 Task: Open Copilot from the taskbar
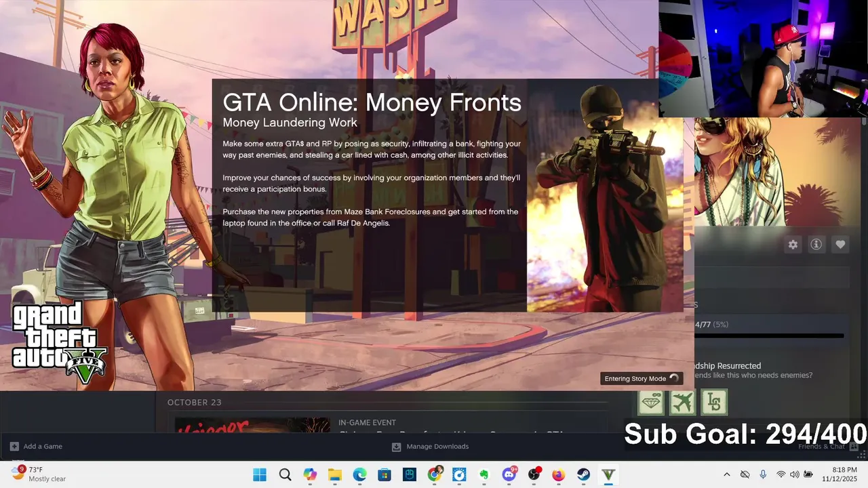pyautogui.click(x=310, y=474)
